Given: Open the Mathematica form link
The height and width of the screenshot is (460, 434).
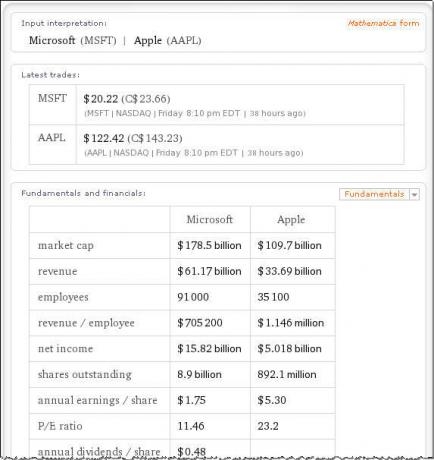Looking at the screenshot, I should (383, 23).
